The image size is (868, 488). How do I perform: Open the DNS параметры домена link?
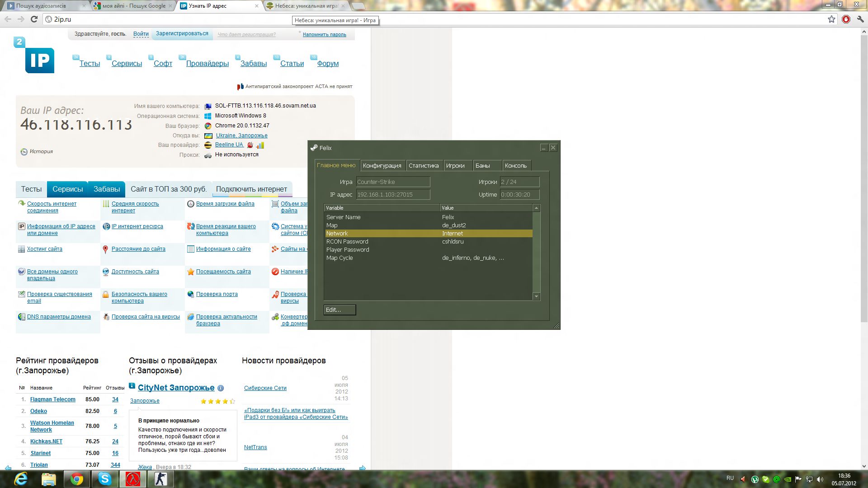pos(59,317)
